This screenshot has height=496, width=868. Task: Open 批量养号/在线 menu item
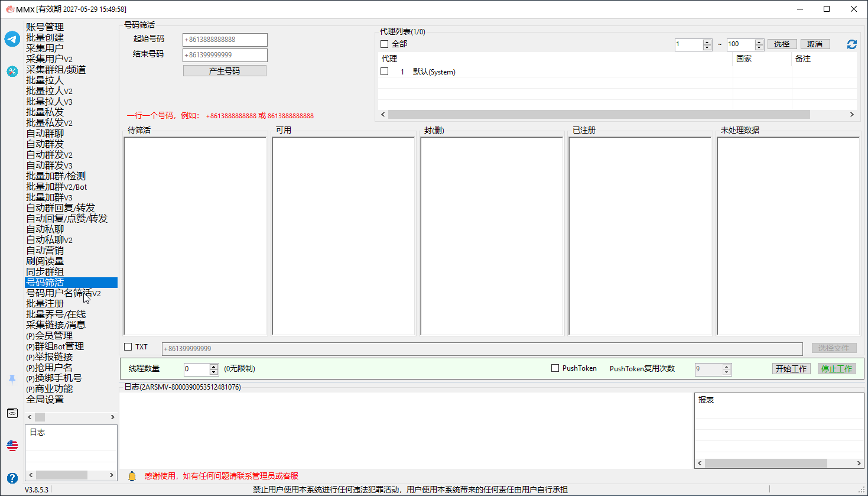pos(56,315)
